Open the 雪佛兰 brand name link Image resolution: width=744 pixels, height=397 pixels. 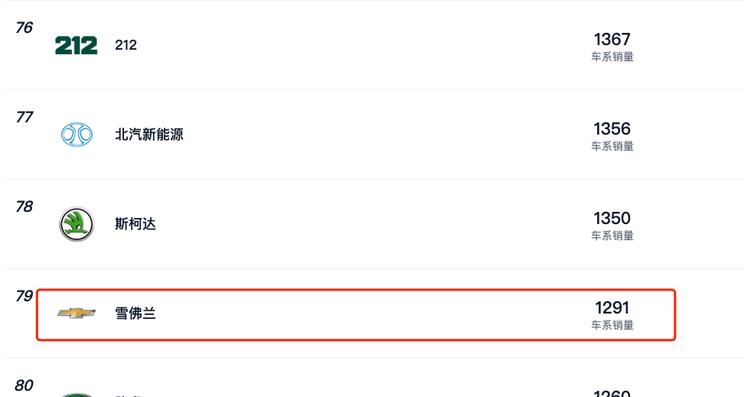tap(135, 313)
